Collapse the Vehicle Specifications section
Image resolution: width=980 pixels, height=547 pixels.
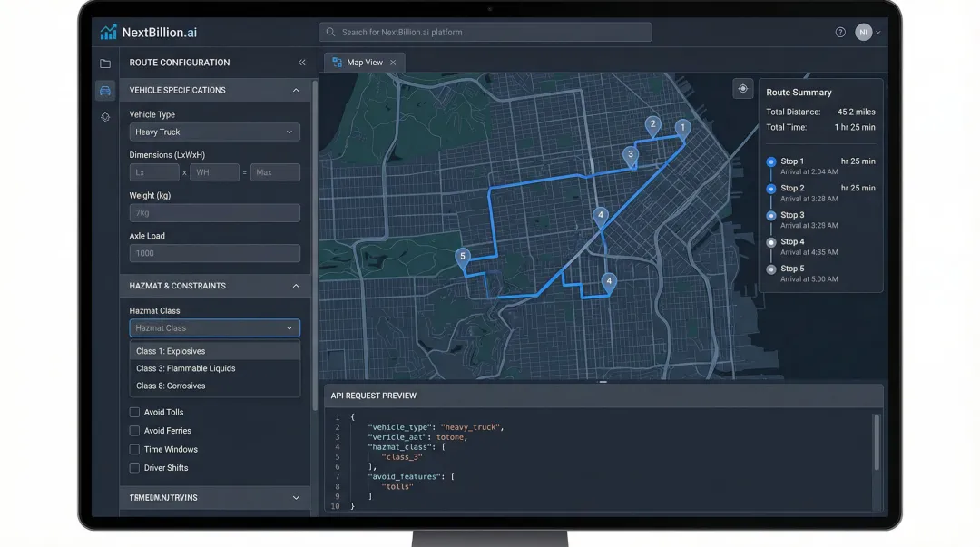tap(295, 90)
